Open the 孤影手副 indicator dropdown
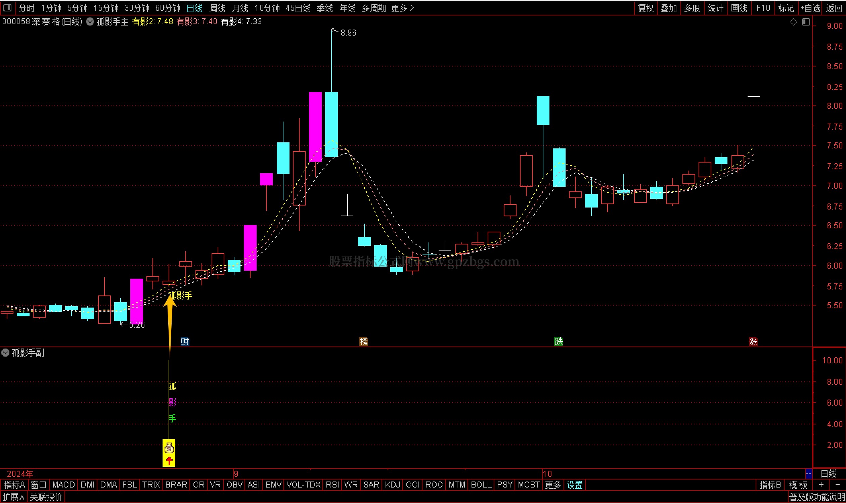846x504 pixels. 5,353
